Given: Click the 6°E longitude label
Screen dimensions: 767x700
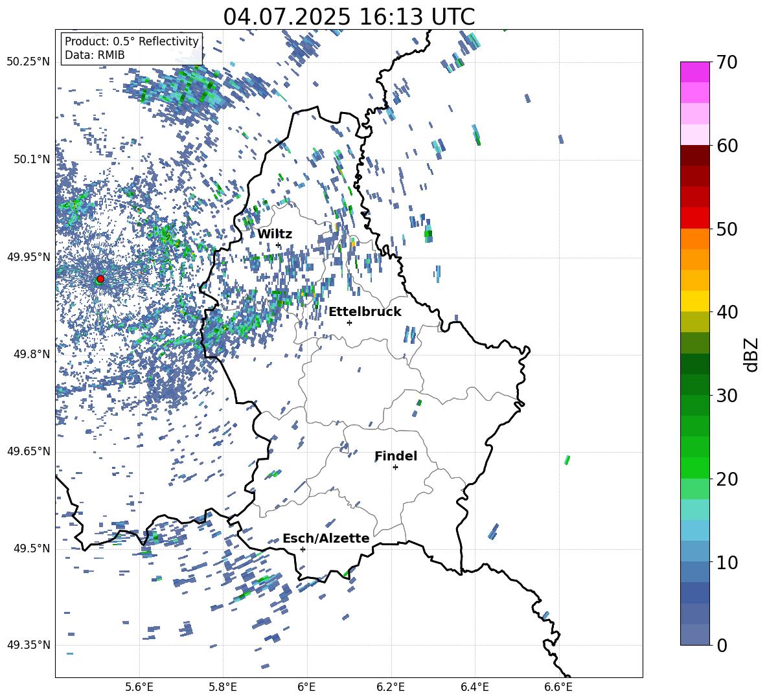Looking at the screenshot, I should pyautogui.click(x=306, y=688).
